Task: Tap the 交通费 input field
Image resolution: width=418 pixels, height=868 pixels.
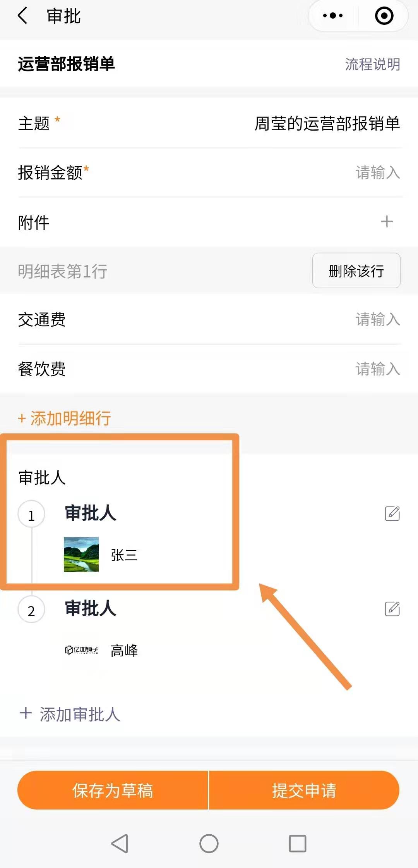Action: (377, 320)
